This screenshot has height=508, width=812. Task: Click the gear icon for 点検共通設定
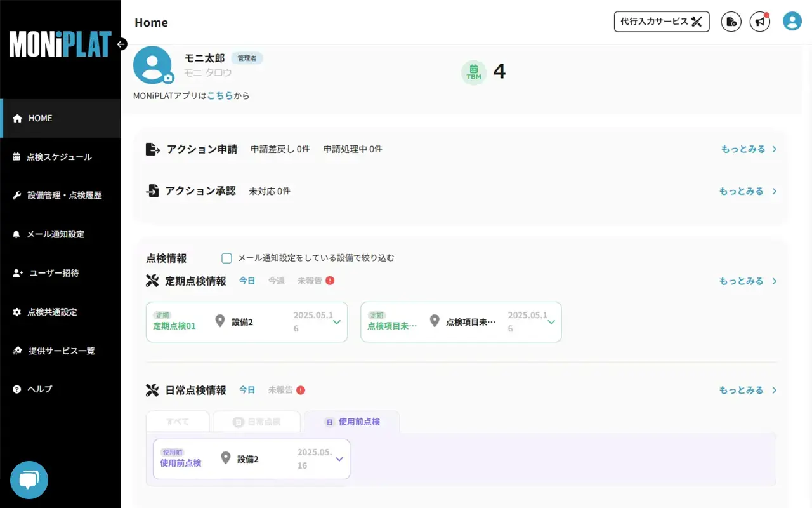click(18, 312)
